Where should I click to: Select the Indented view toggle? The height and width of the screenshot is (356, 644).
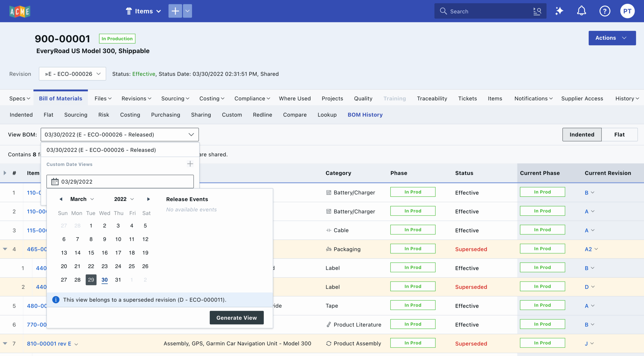click(x=582, y=135)
